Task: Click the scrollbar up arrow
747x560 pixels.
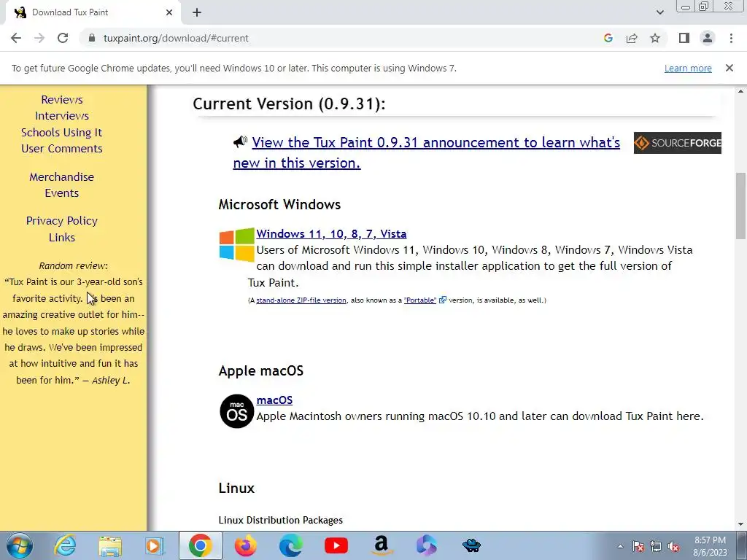Action: 740,91
